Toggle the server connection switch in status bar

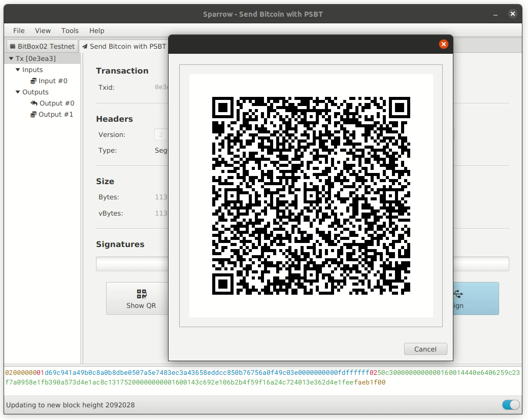[511, 404]
